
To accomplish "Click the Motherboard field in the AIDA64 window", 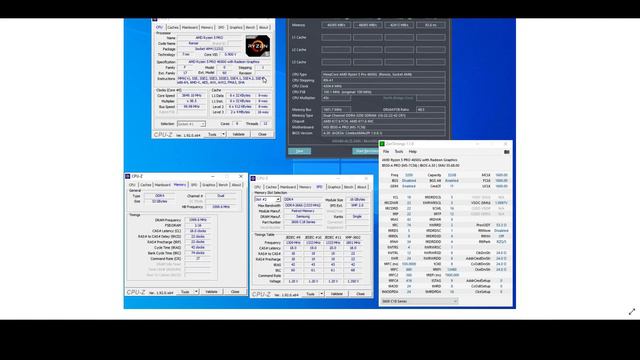I will (x=383, y=127).
